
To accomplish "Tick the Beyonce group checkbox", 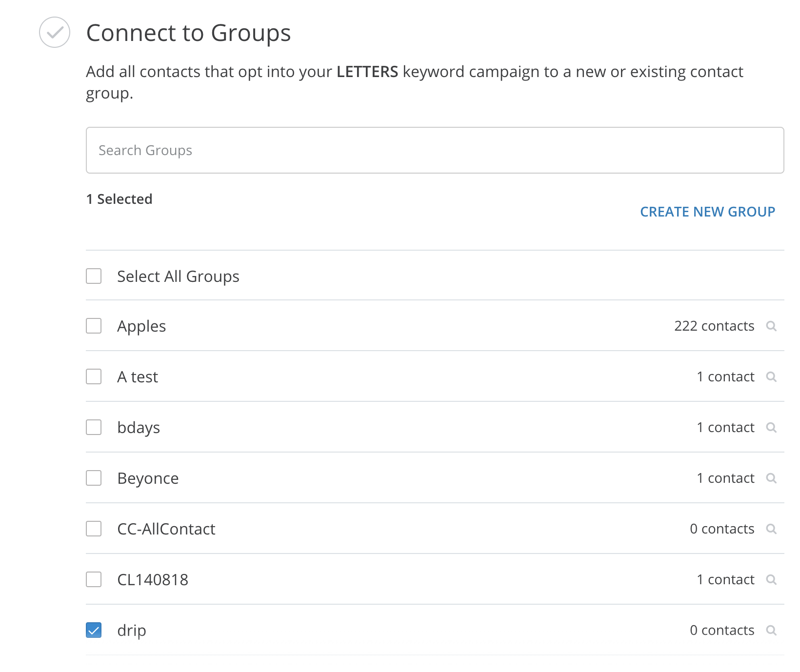I will (x=94, y=478).
